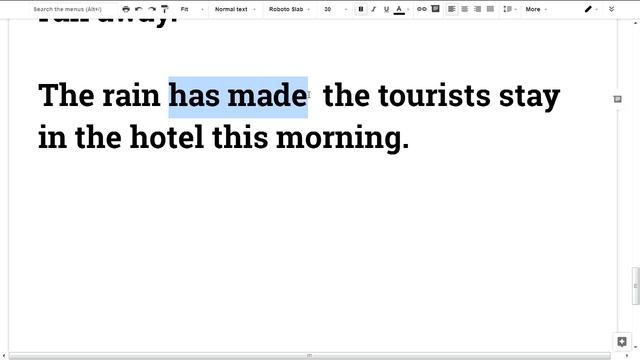Open the Roboto Slab font dropdown
640x360 pixels.
tap(289, 9)
